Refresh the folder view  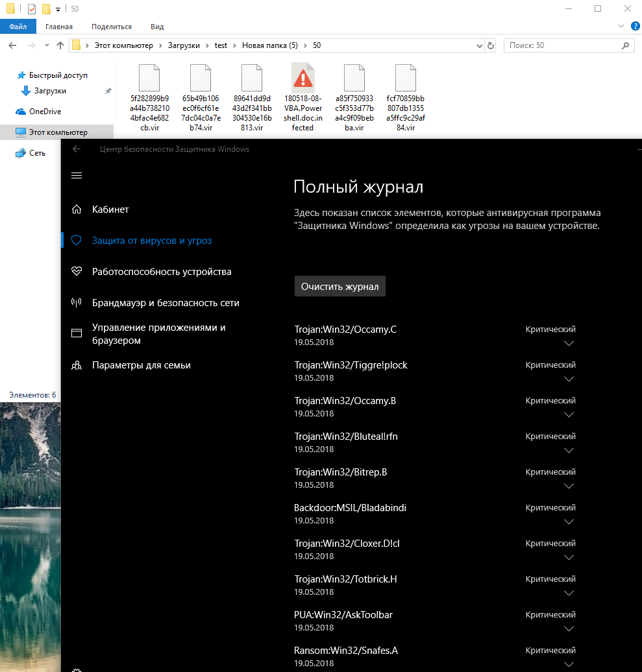click(x=491, y=45)
